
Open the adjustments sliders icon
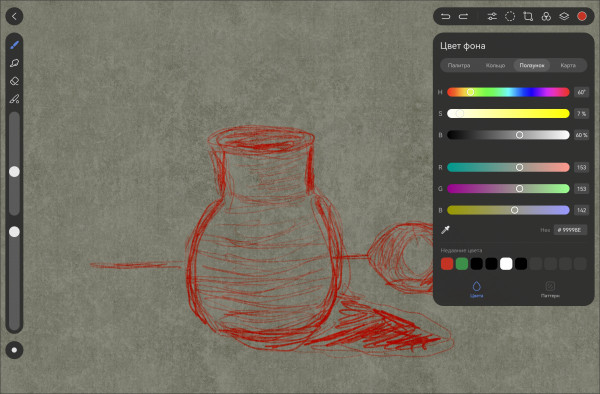click(492, 16)
